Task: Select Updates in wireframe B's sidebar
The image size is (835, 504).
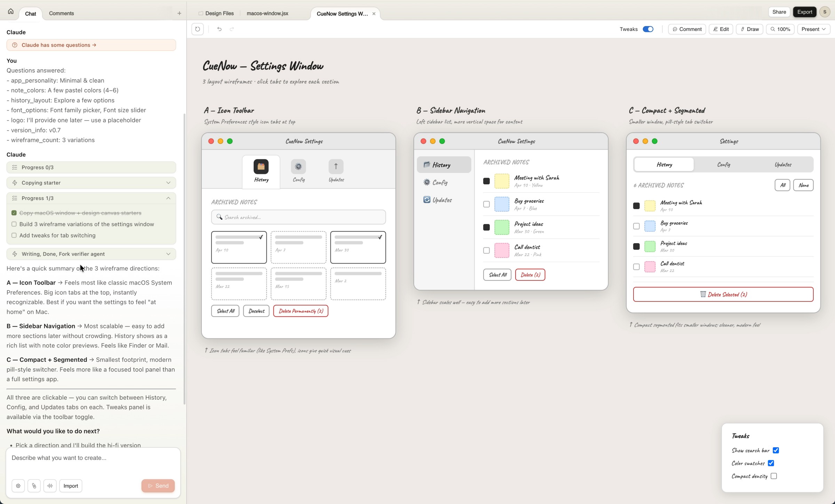Action: tap(442, 200)
